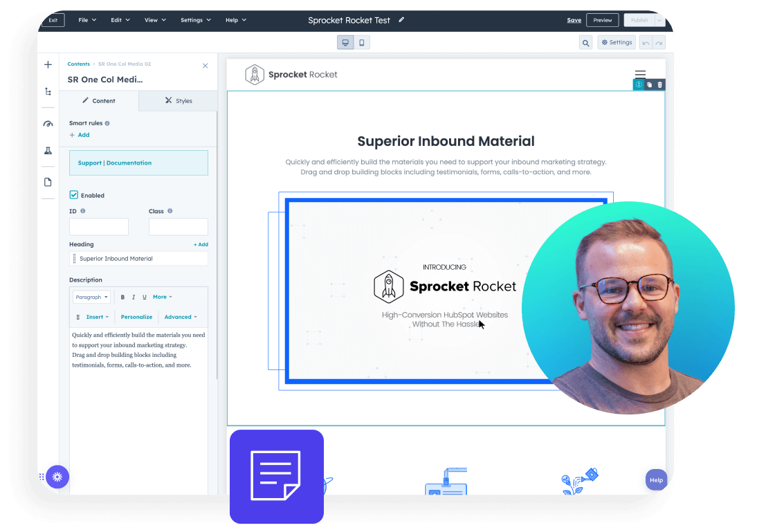Open the page structure tree icon

coord(48,91)
